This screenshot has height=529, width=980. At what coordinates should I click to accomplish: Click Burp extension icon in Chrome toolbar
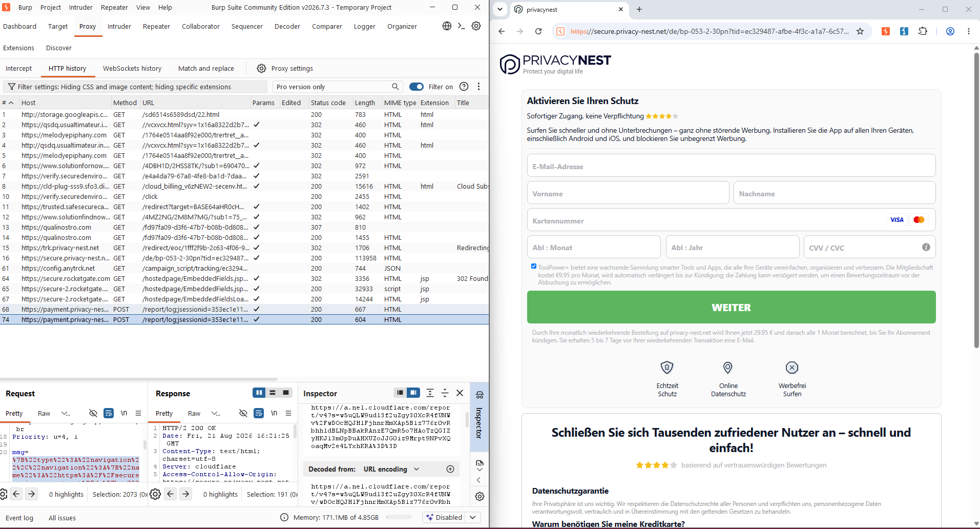click(886, 31)
